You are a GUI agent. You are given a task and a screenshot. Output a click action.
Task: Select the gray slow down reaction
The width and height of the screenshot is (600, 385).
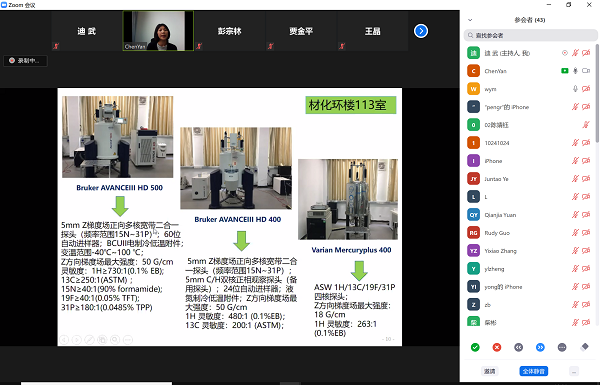tap(518, 347)
